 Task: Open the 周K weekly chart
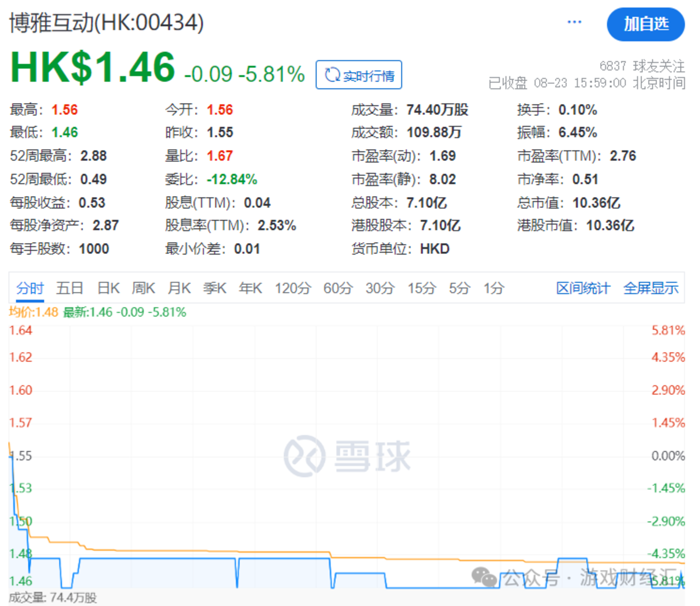coord(143,288)
